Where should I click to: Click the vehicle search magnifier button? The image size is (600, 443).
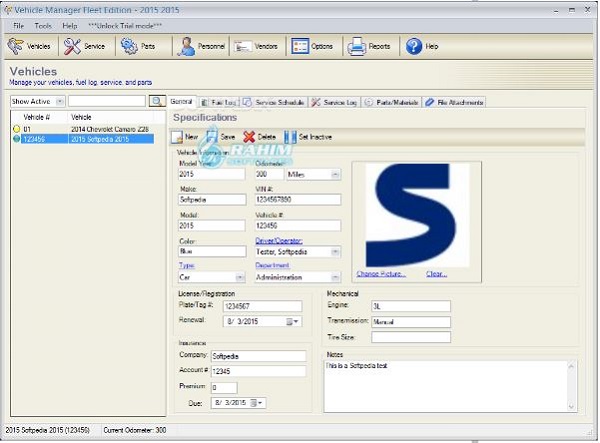157,101
